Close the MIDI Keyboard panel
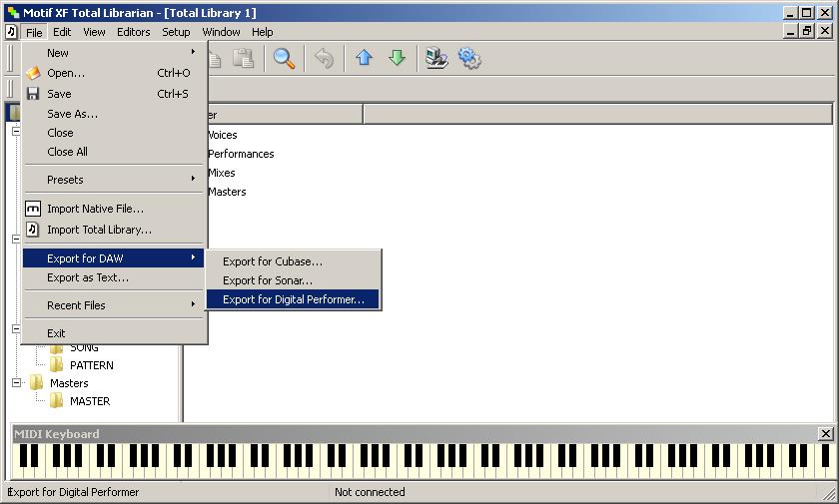Screen dimensions: 839x504 click(826, 433)
